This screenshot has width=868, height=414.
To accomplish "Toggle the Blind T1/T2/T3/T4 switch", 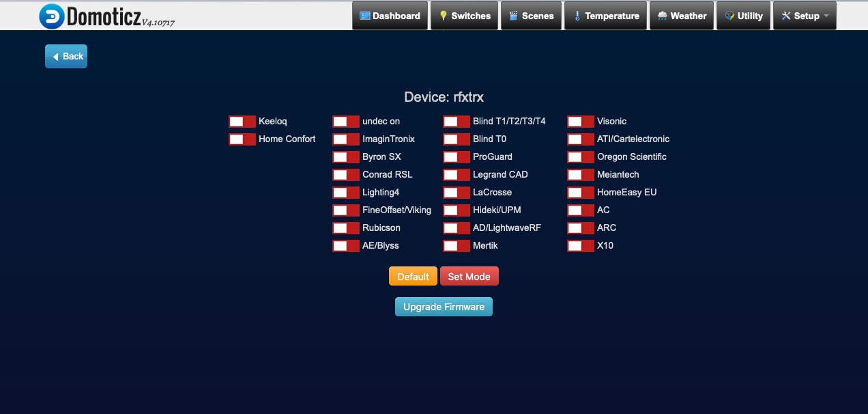I will click(457, 122).
